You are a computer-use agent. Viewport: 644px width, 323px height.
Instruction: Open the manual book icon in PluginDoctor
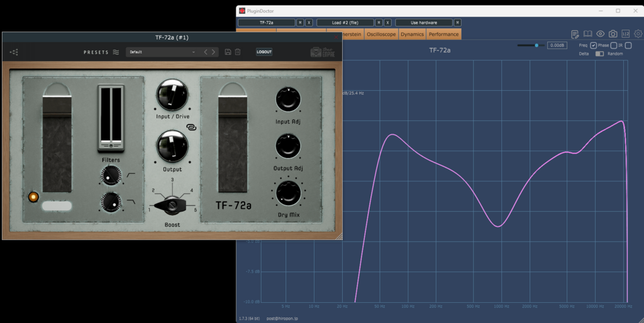(588, 34)
